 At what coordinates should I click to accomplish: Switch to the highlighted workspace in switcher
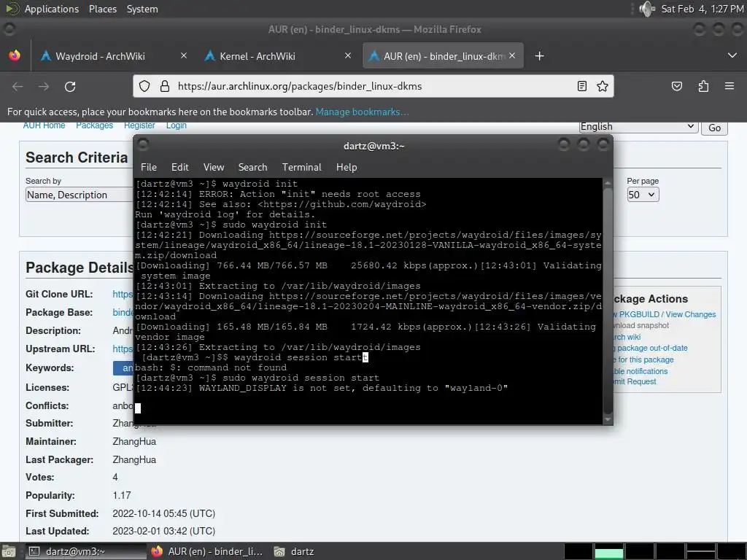pyautogui.click(x=609, y=551)
